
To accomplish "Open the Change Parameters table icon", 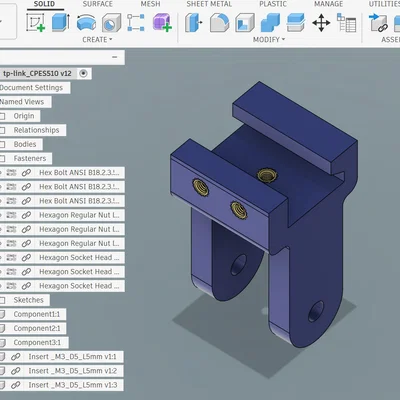I will (346, 23).
